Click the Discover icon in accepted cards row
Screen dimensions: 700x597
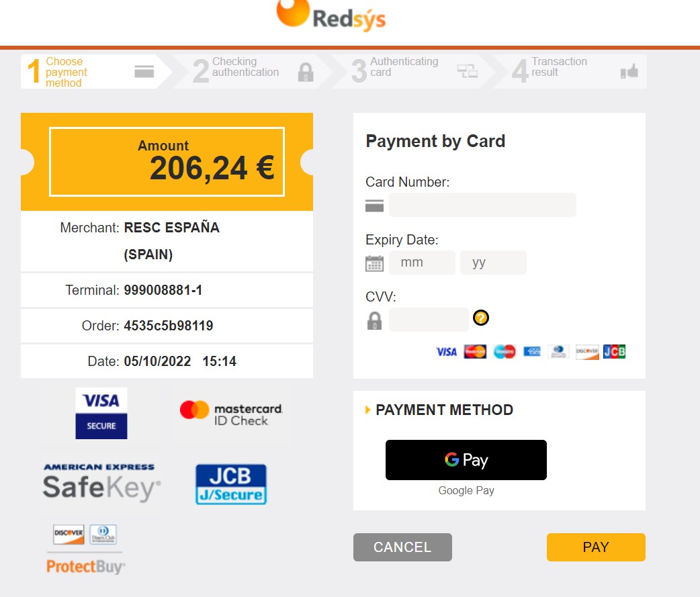coord(586,351)
